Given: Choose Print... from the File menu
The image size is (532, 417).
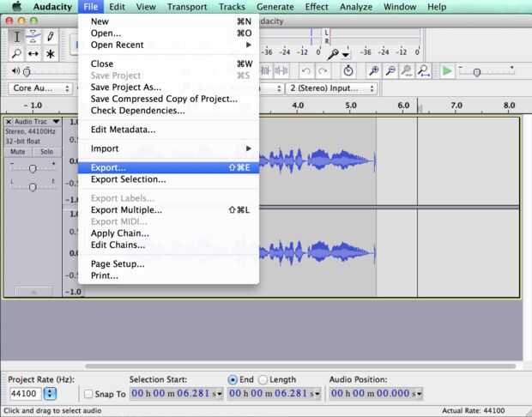Looking at the screenshot, I should tap(168, 275).
